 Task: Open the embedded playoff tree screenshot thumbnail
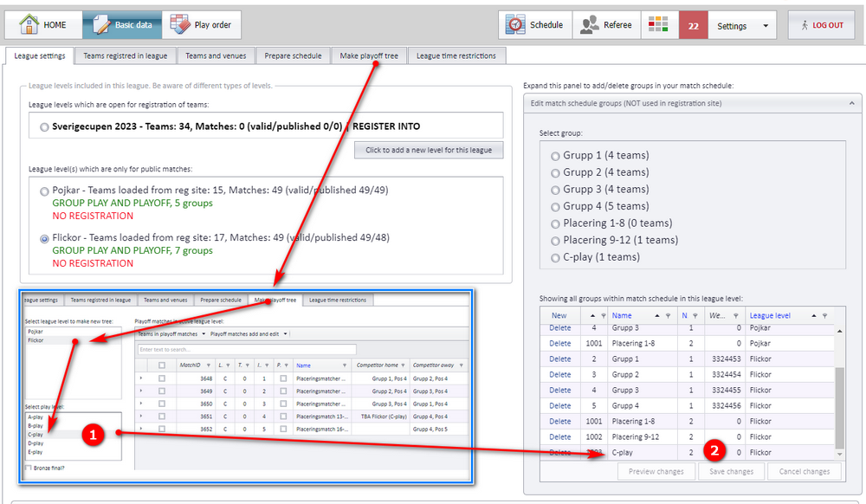pyautogui.click(x=246, y=387)
